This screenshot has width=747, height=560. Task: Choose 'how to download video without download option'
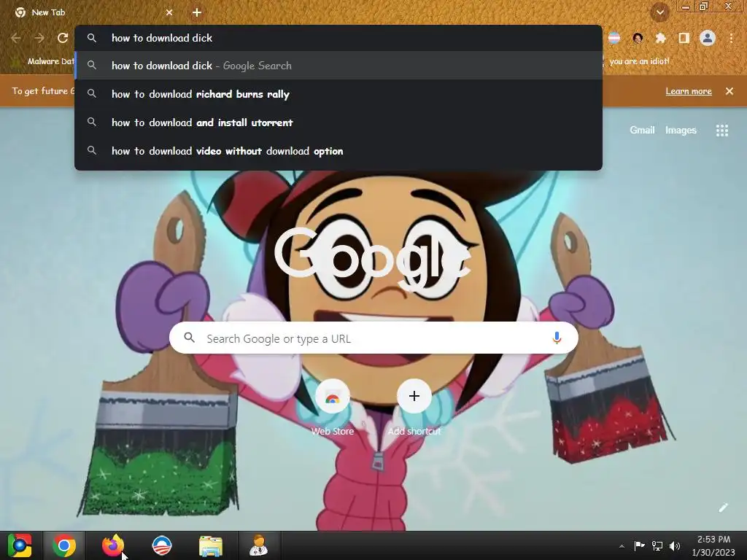(x=338, y=151)
